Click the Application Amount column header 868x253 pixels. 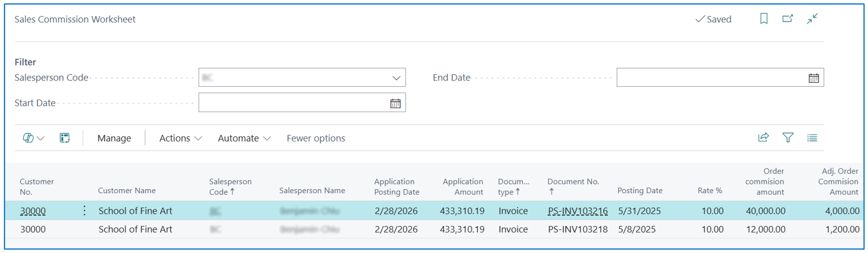coord(463,186)
